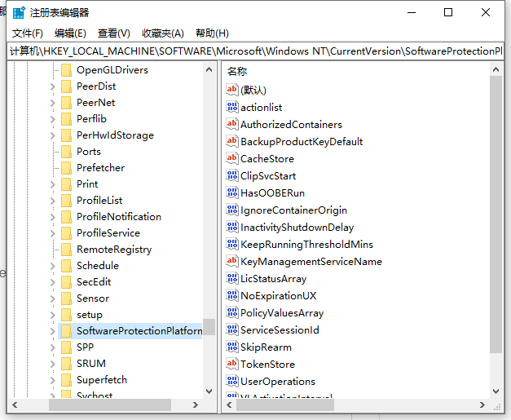Expand the Print key
511x420 pixels.
coord(53,184)
